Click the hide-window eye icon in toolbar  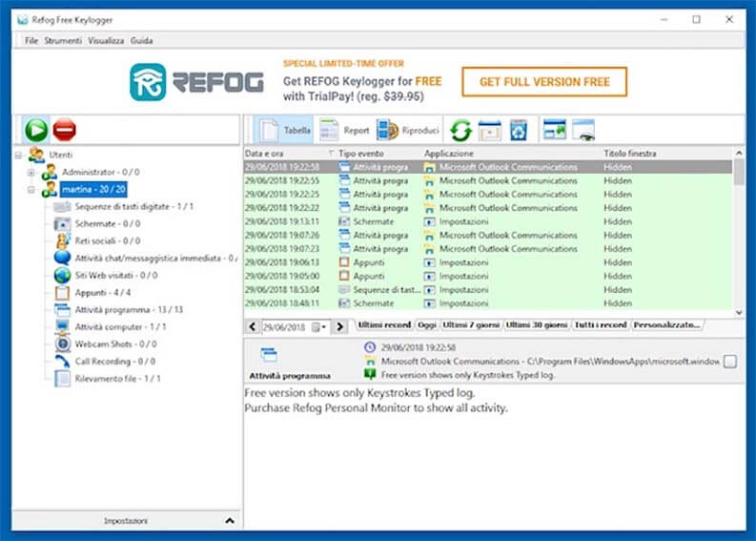(x=583, y=130)
